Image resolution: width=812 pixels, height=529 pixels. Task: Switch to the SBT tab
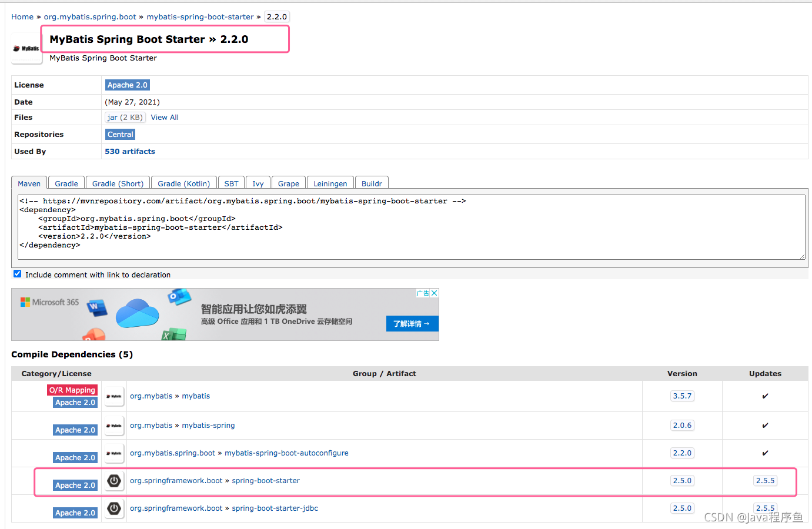point(232,183)
